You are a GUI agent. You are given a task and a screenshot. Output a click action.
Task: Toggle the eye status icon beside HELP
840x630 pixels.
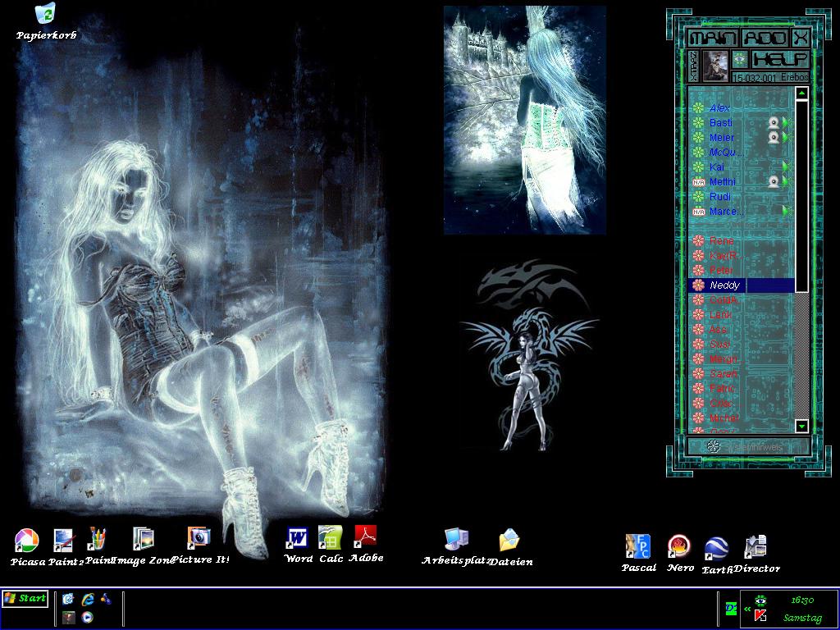click(x=739, y=59)
